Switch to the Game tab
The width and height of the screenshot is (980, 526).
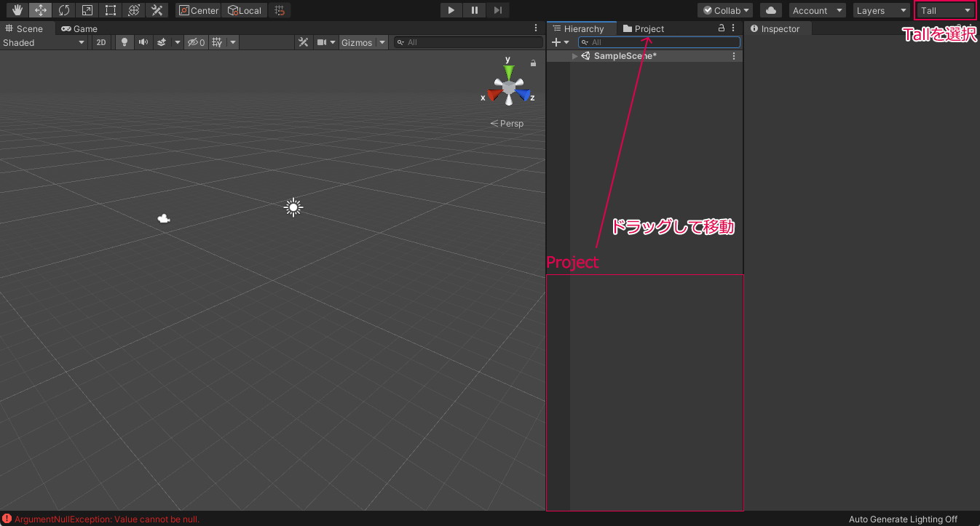(x=79, y=28)
